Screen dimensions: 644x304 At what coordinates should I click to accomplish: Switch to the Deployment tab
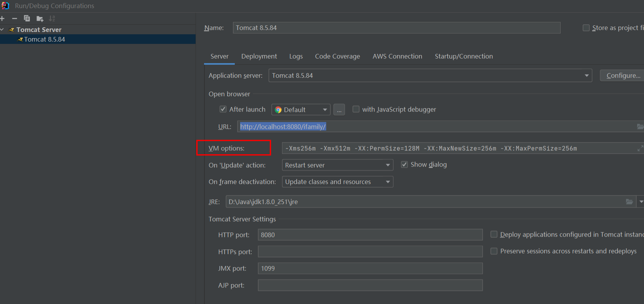259,56
